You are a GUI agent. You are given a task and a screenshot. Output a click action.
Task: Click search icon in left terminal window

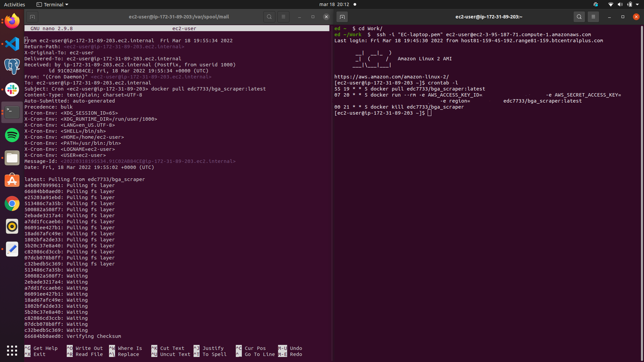pyautogui.click(x=269, y=17)
